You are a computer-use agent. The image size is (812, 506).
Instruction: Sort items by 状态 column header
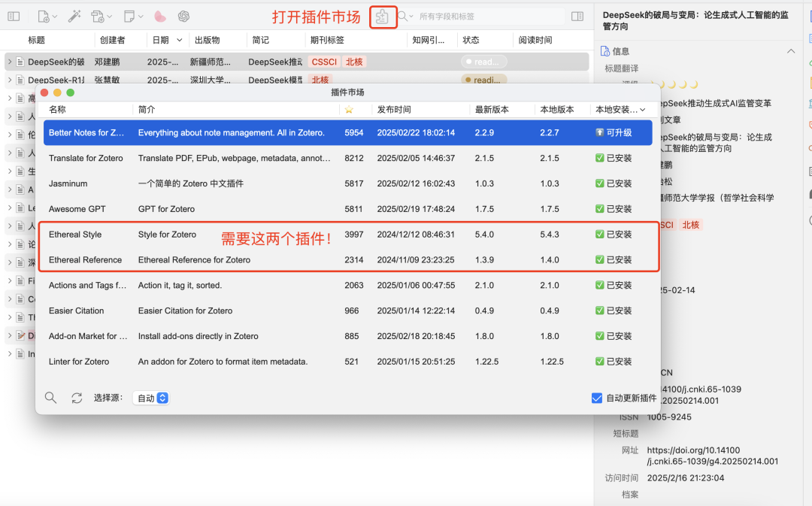pyautogui.click(x=471, y=40)
